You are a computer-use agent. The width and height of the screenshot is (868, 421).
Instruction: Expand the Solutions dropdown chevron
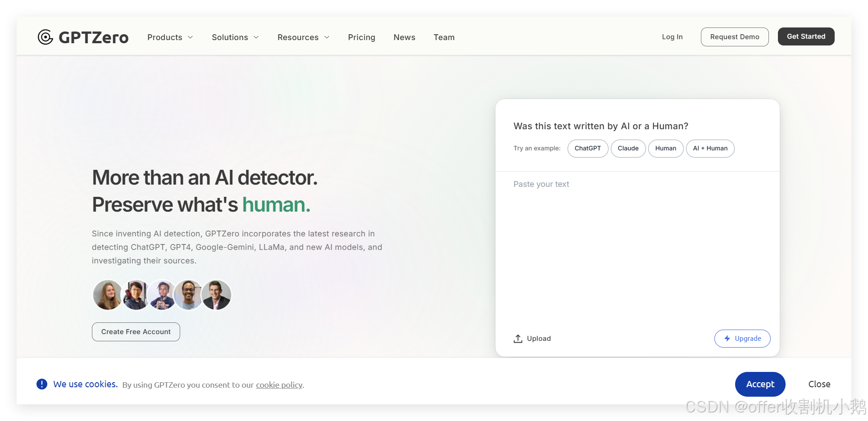point(256,37)
